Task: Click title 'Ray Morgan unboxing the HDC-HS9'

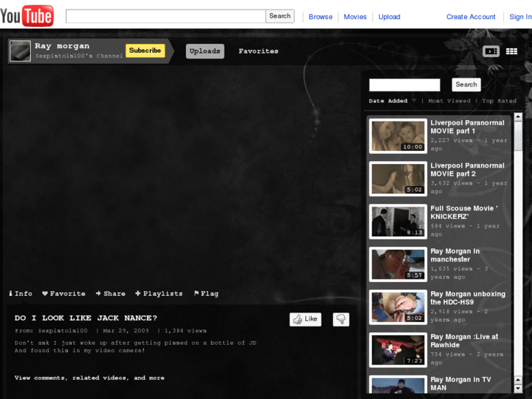Action: coord(468,298)
